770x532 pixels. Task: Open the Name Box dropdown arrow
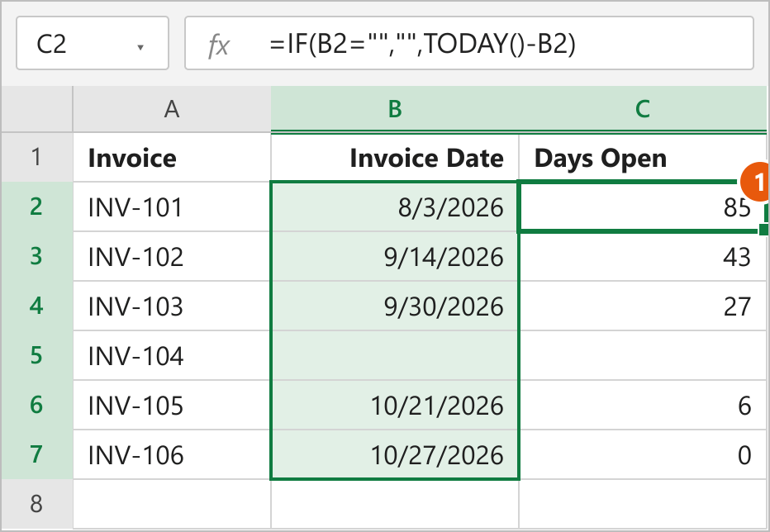[x=140, y=47]
